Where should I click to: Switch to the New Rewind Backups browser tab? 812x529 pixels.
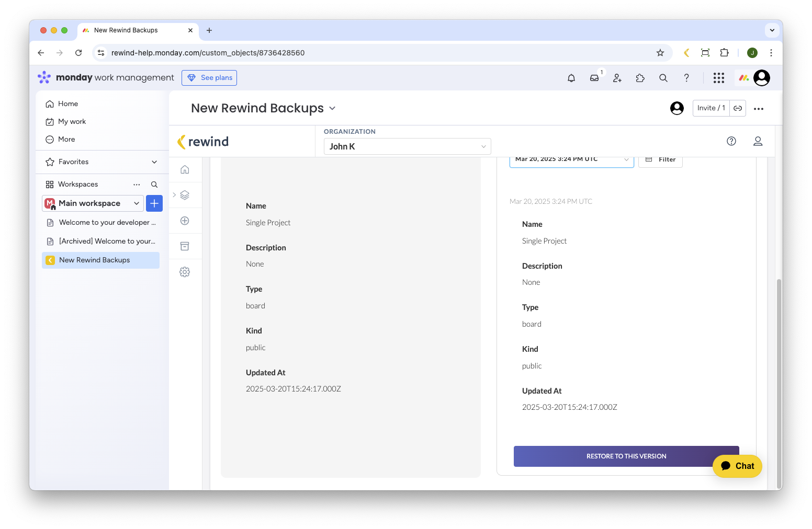click(x=137, y=30)
